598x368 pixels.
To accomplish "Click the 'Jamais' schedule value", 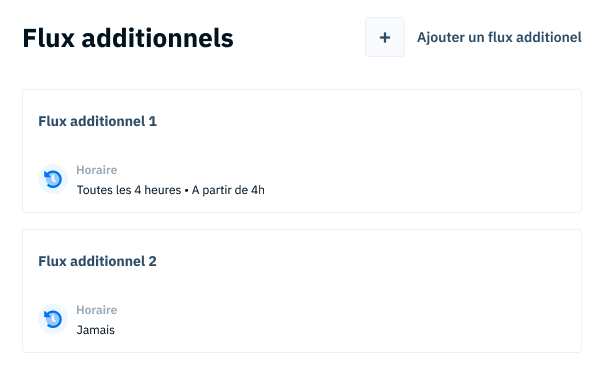I will coord(95,330).
